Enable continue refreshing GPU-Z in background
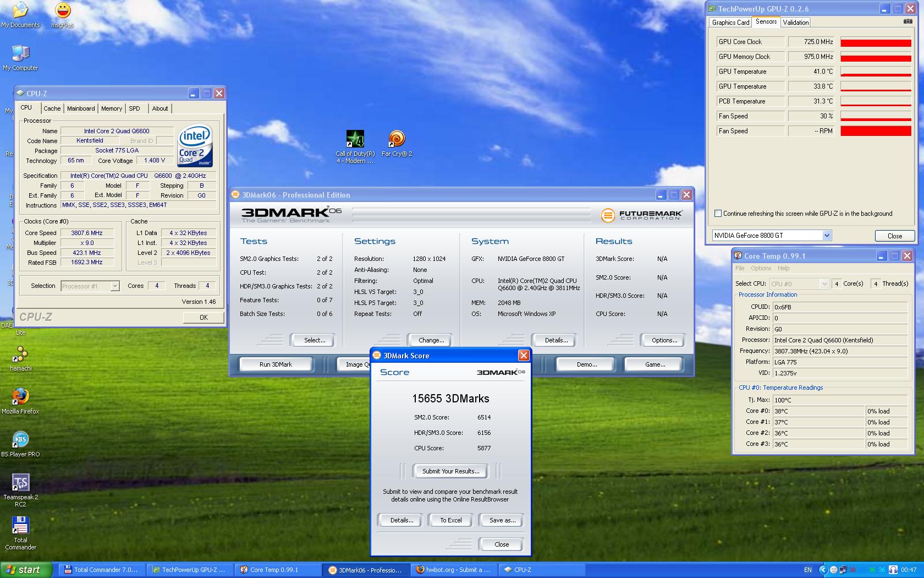Viewport: 924px width, 578px height. click(x=718, y=214)
